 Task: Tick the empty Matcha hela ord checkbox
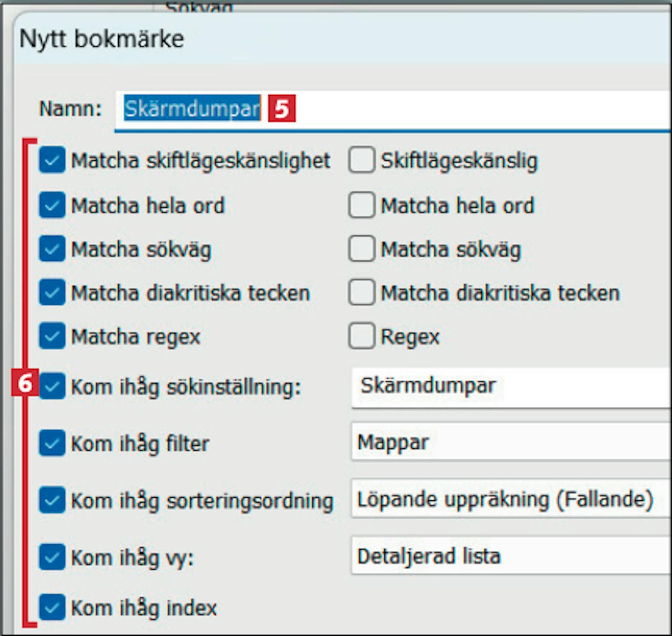point(362,205)
